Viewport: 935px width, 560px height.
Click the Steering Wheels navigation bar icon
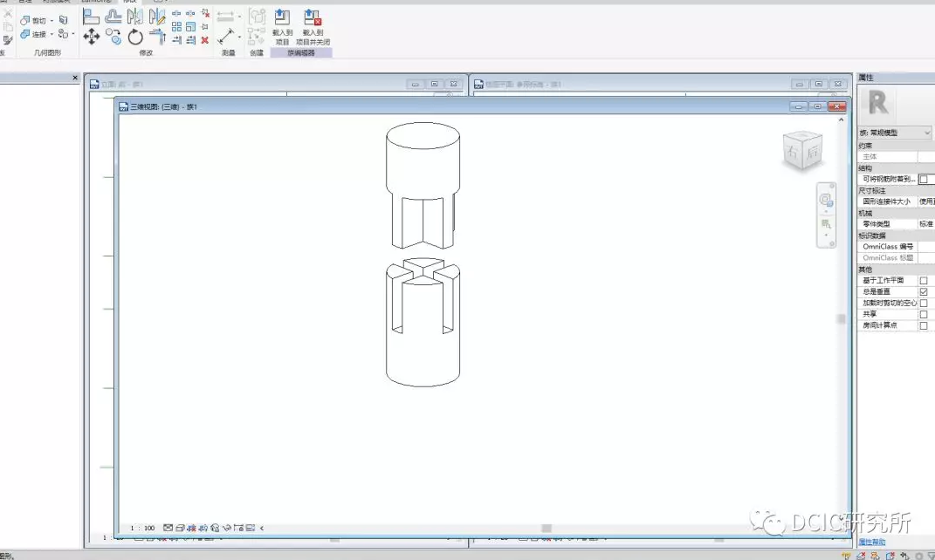click(x=826, y=199)
